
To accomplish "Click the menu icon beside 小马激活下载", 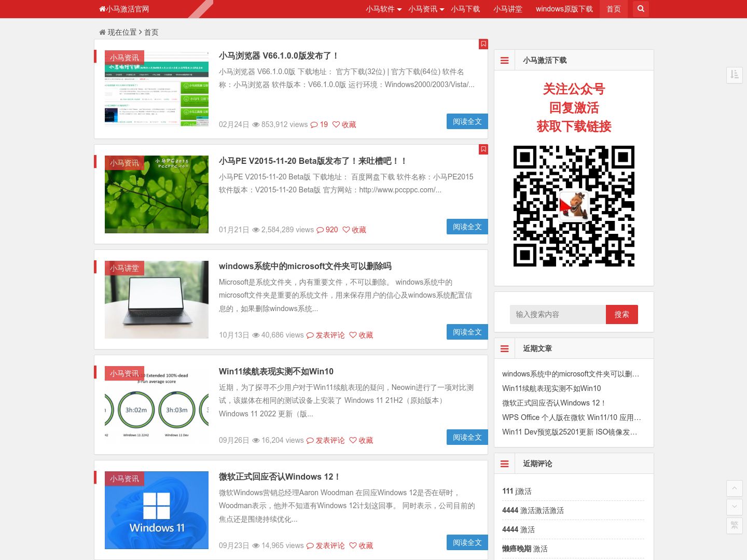I will click(x=504, y=60).
